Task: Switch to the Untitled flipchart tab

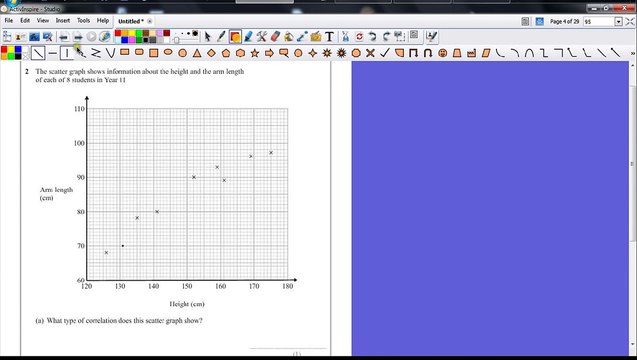Action: tap(131, 21)
